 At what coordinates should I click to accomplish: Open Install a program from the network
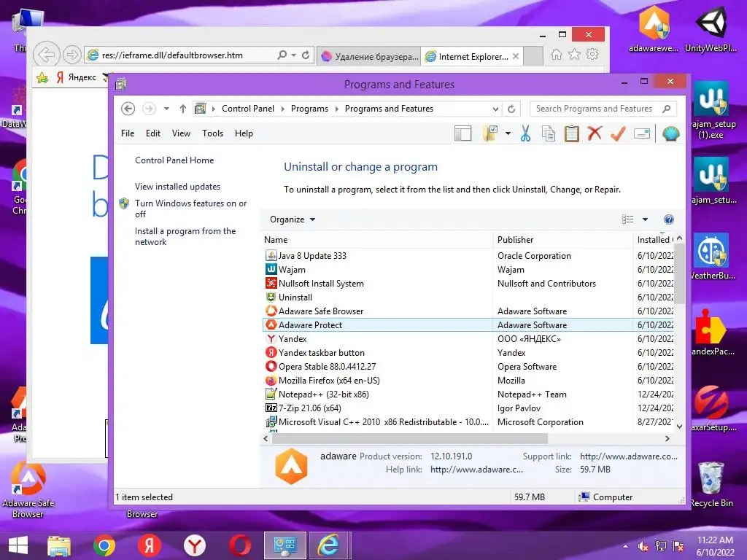pos(185,236)
